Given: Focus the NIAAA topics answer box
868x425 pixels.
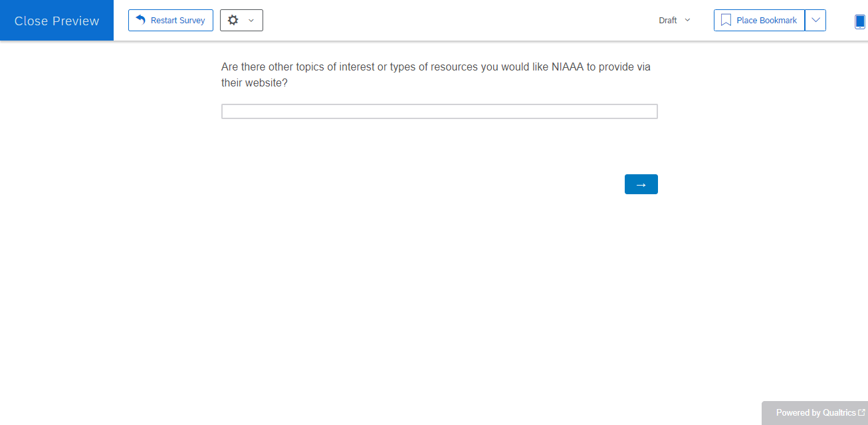Looking at the screenshot, I should tap(439, 112).
